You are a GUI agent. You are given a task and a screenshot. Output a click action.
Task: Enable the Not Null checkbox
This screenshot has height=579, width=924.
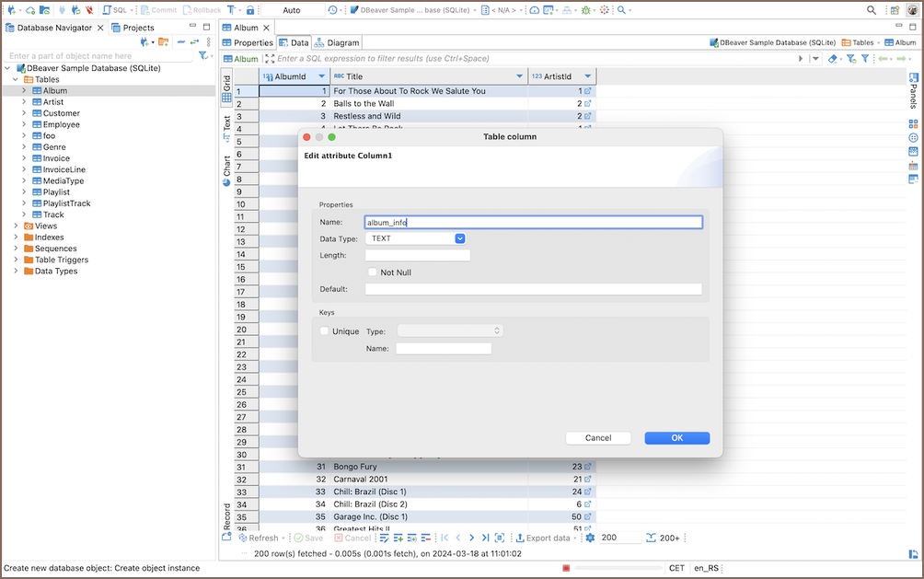point(373,272)
